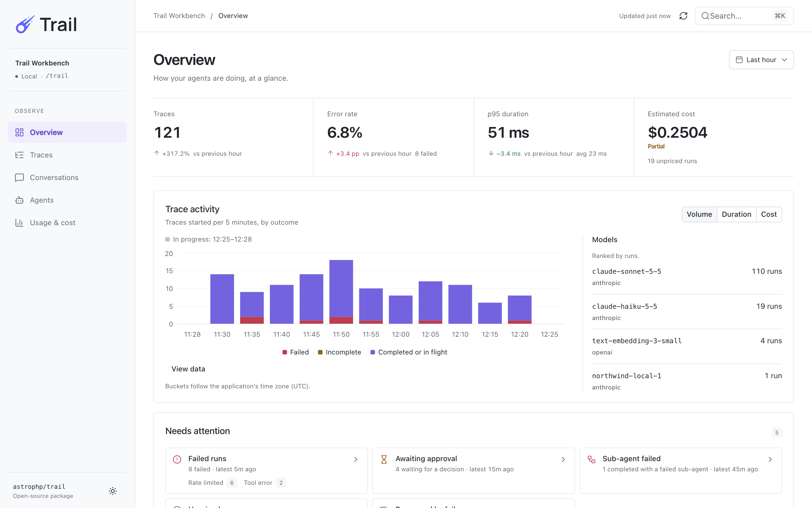812x508 pixels.
Task: Click the Conversations chat bubble icon
Action: (19, 178)
